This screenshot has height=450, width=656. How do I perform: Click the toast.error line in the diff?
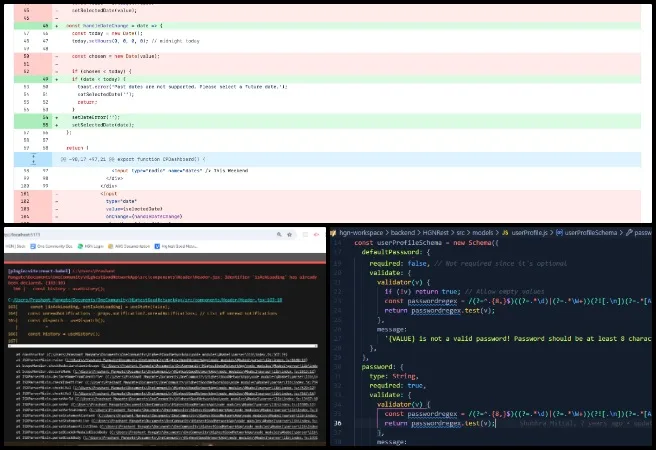(x=150, y=87)
